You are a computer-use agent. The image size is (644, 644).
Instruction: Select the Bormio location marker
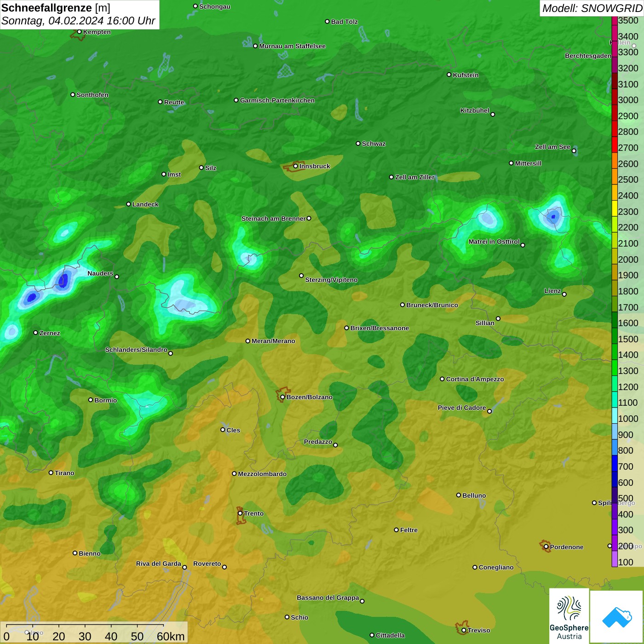tap(91, 400)
